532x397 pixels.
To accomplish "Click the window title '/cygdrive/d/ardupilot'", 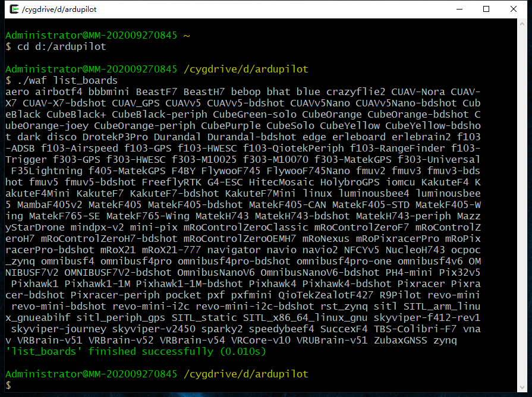I will pyautogui.click(x=59, y=10).
